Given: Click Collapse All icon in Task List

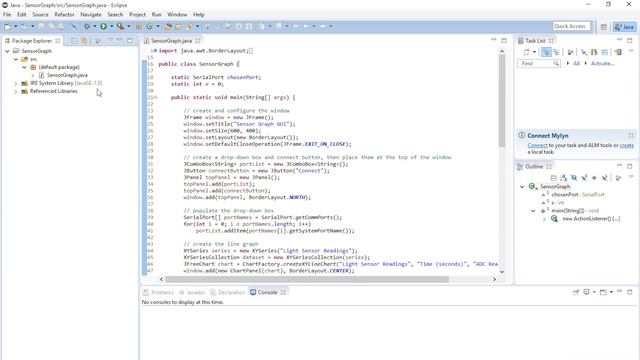Looking at the screenshot, I should pyautogui.click(x=605, y=52).
